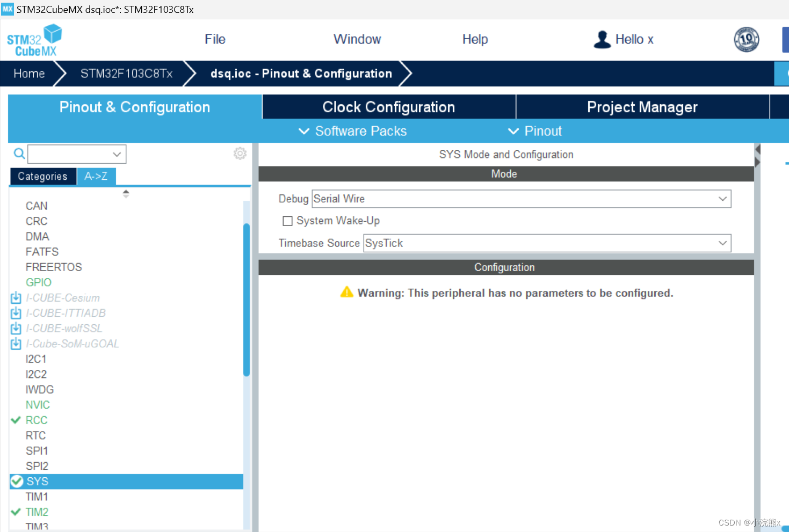Open the Timebase Source dropdown showing SysTick
The height and width of the screenshot is (532, 789).
(x=547, y=243)
